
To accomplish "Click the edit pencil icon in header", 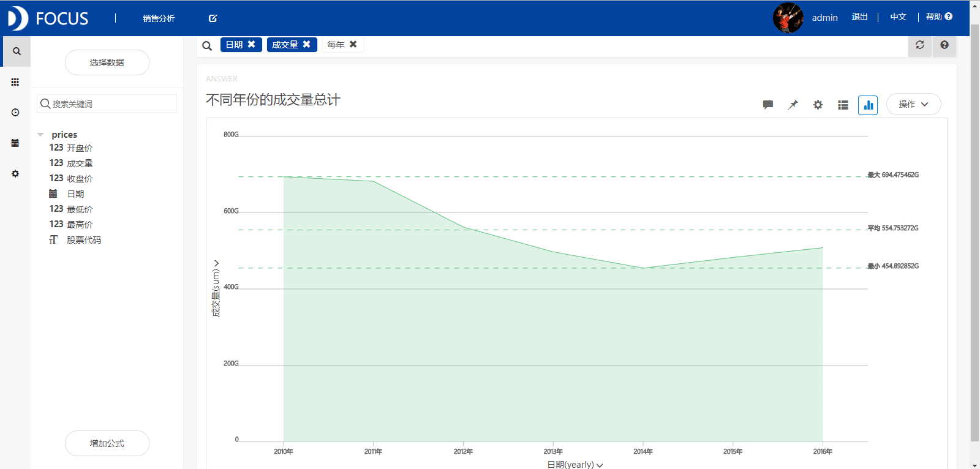I will [213, 18].
